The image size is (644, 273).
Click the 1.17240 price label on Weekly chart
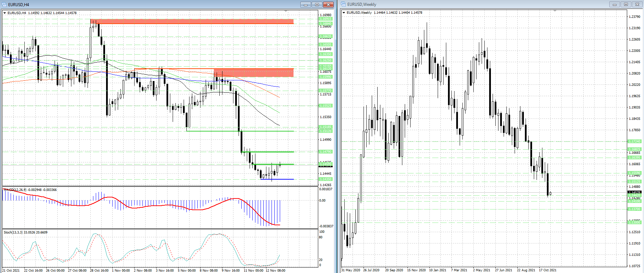click(x=634, y=141)
